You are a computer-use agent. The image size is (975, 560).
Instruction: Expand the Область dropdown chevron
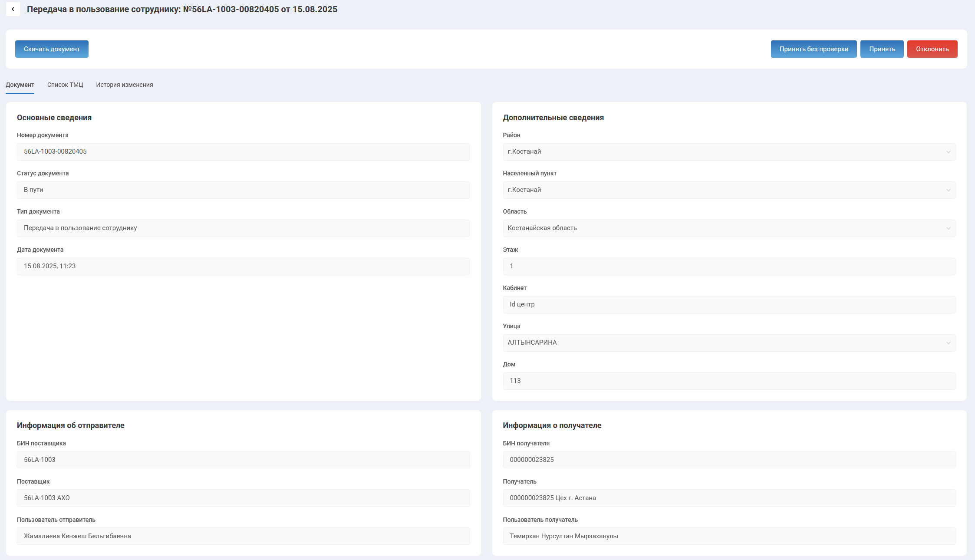coord(948,228)
